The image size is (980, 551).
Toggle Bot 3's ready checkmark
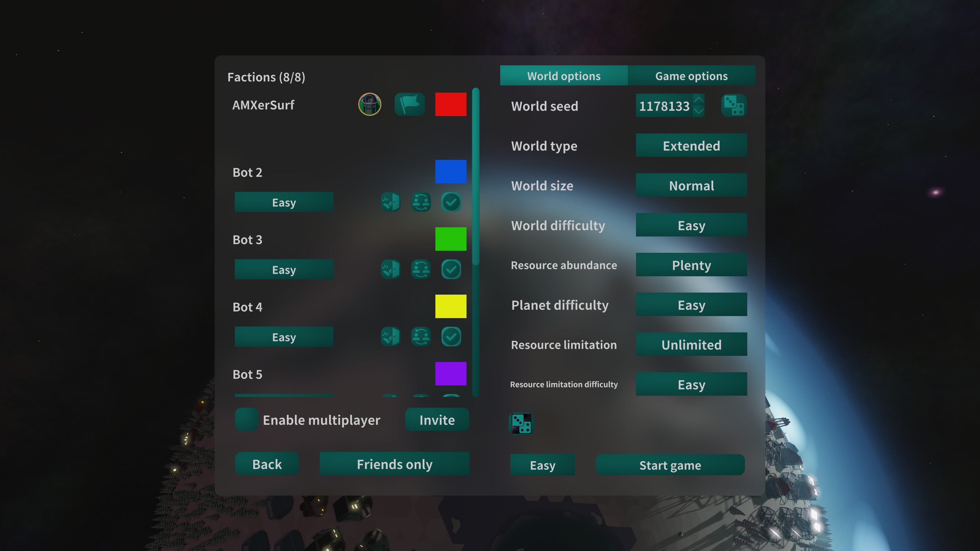point(451,269)
